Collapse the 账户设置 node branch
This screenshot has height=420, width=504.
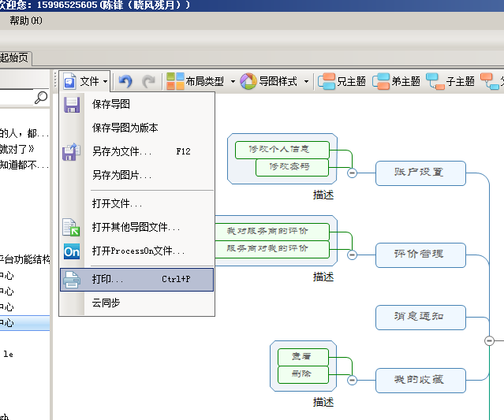tap(353, 173)
